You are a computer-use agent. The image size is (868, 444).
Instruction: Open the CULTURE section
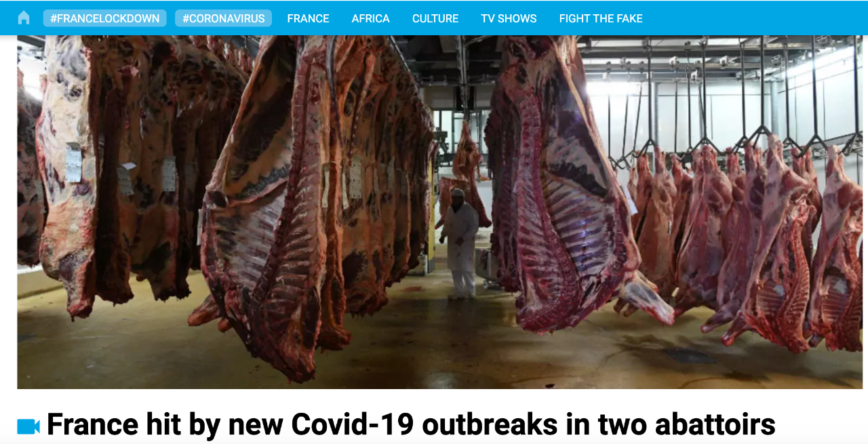click(435, 18)
